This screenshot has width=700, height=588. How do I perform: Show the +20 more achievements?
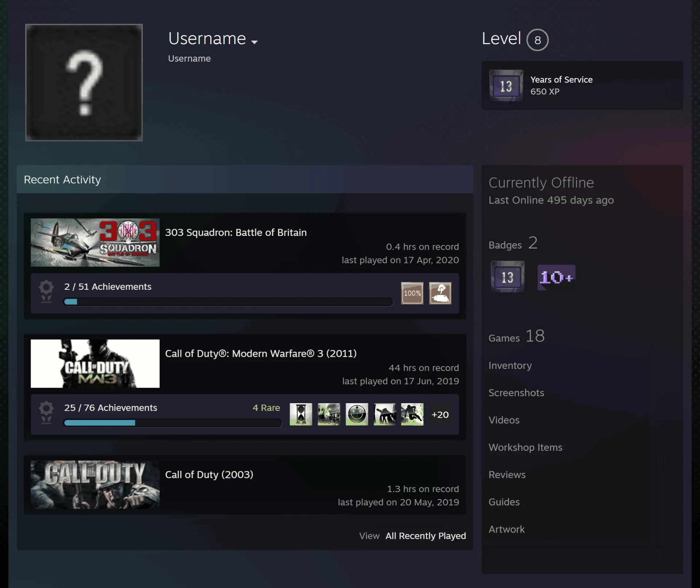440,414
